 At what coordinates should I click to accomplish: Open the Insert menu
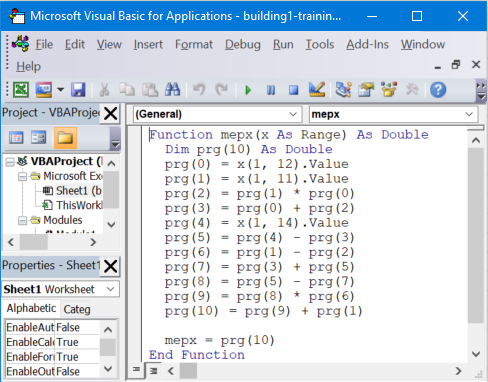point(148,44)
